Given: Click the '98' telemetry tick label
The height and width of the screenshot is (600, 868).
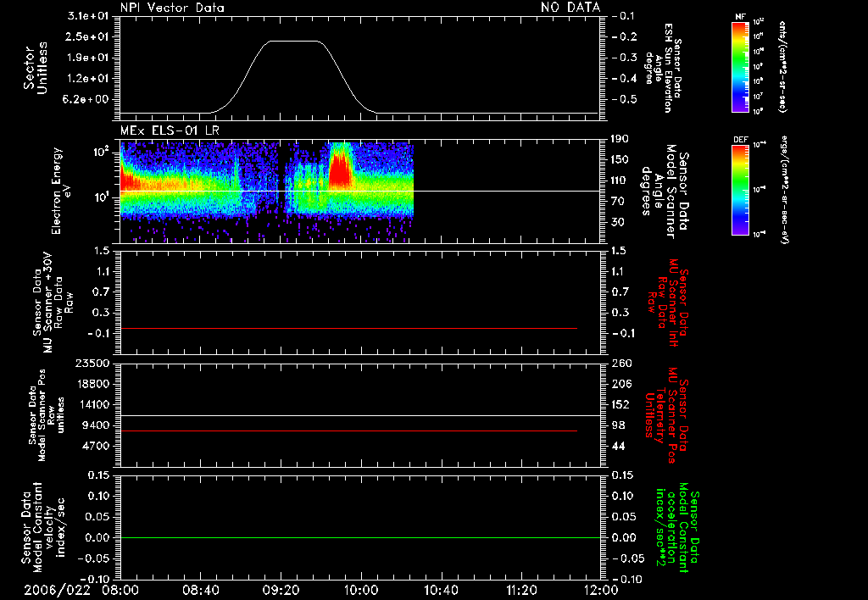Looking at the screenshot, I should pos(619,425).
